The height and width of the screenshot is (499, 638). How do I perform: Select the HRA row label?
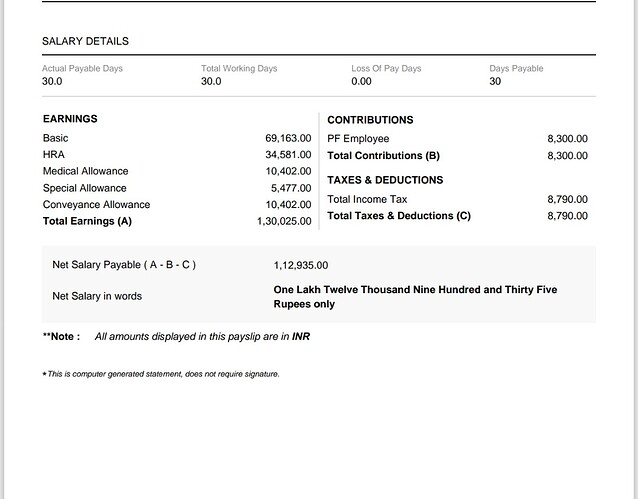click(54, 155)
